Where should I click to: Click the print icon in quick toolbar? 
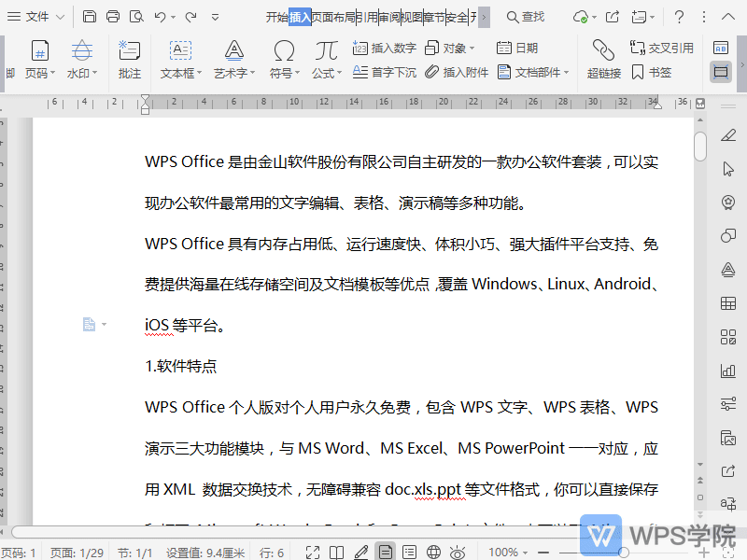(113, 17)
